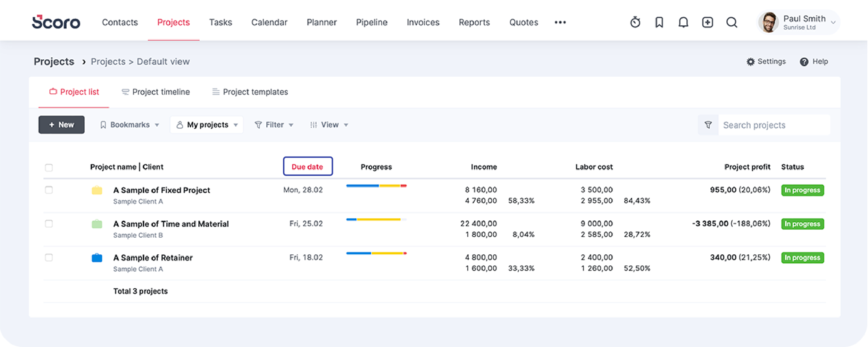This screenshot has width=868, height=347.
Task: Open the Project templates tab
Action: coord(250,92)
